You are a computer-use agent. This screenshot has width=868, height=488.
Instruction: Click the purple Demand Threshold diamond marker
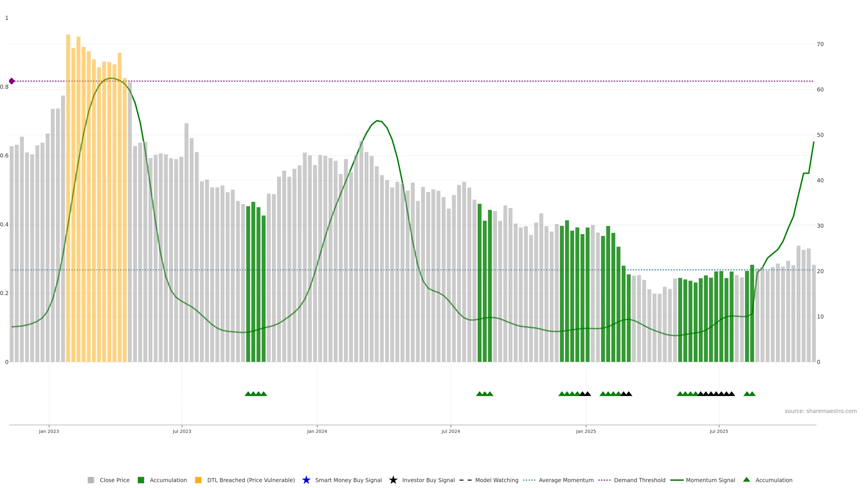[12, 81]
